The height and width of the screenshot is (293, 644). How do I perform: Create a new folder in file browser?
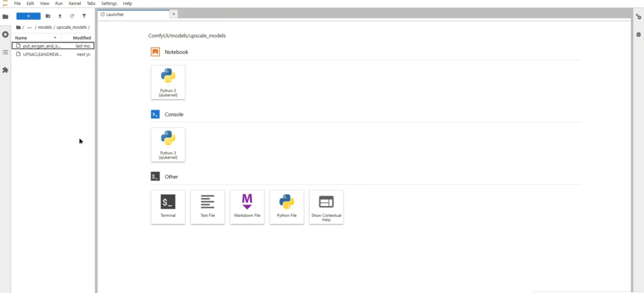(48, 16)
